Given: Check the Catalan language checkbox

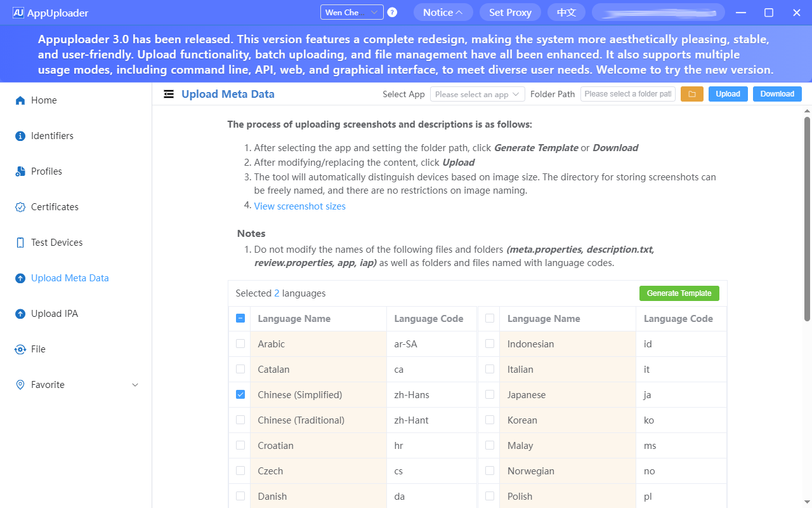Looking at the screenshot, I should coord(240,369).
